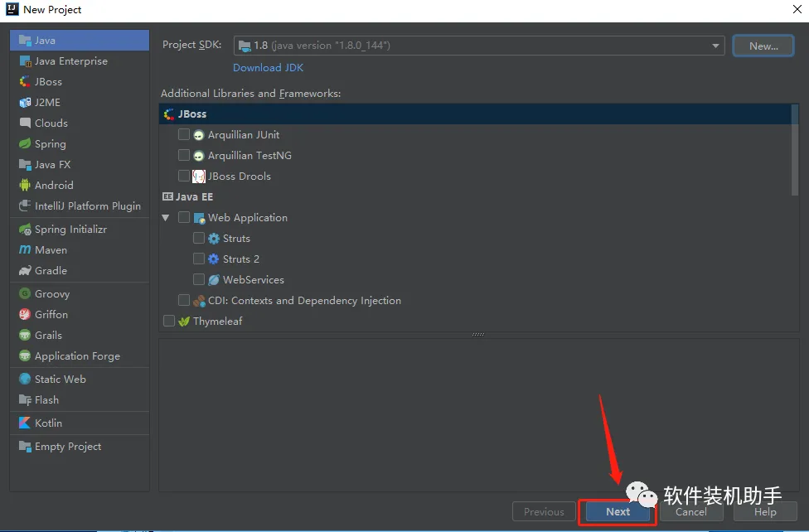The image size is (809, 532).
Task: Enable the Arquillian JUnit checkbox
Action: [x=184, y=135]
